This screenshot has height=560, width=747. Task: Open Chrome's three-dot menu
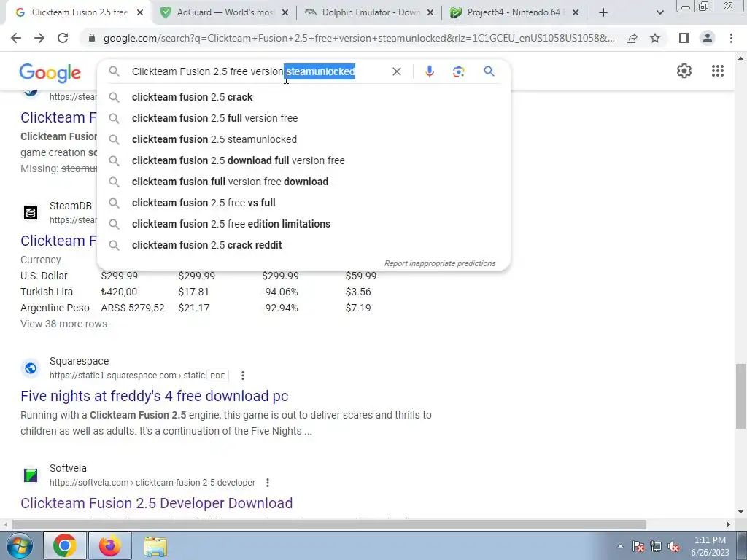coord(731,38)
